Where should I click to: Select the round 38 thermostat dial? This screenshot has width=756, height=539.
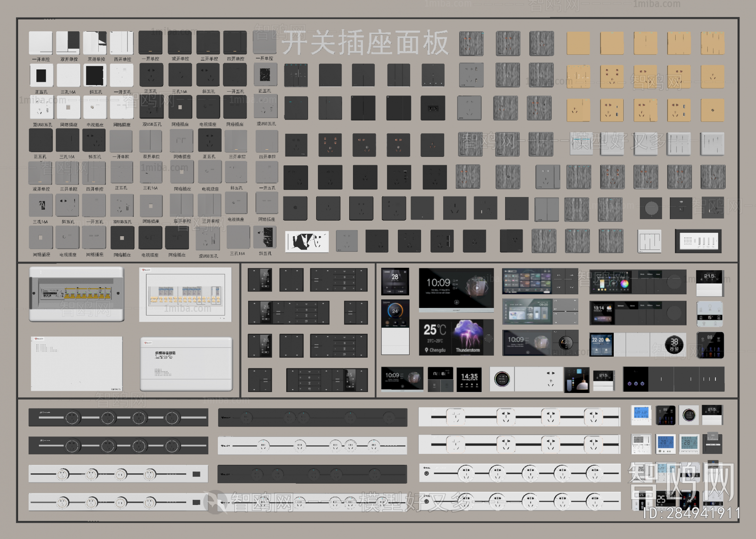(674, 344)
